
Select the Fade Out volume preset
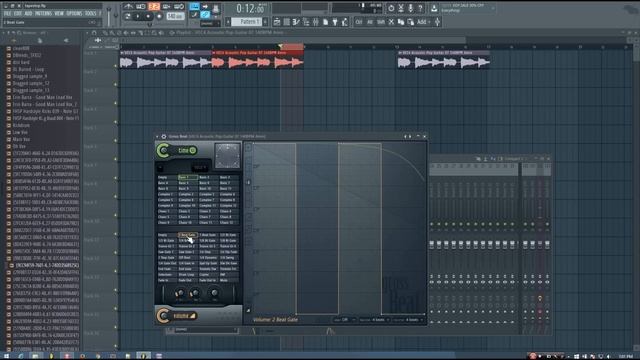(188, 280)
